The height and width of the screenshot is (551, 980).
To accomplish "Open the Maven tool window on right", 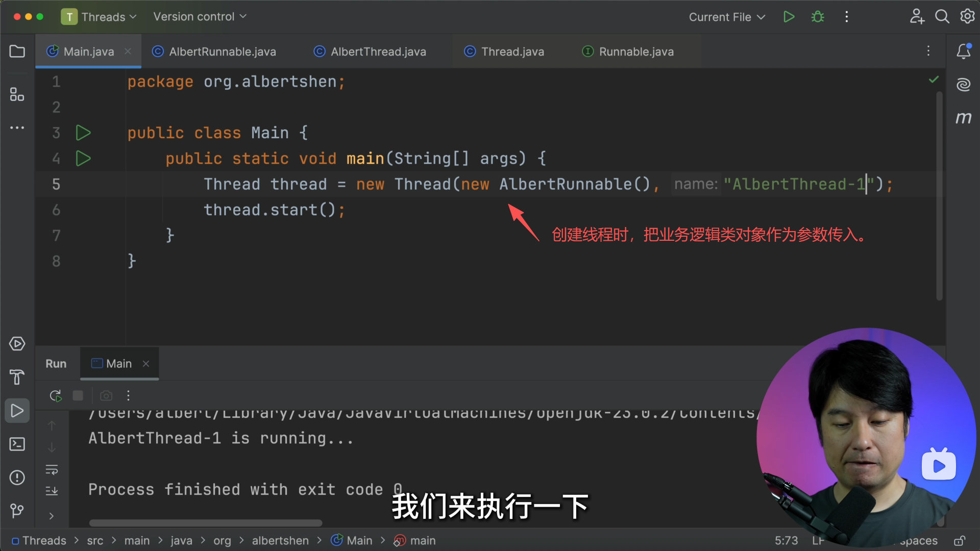I will coord(963,118).
